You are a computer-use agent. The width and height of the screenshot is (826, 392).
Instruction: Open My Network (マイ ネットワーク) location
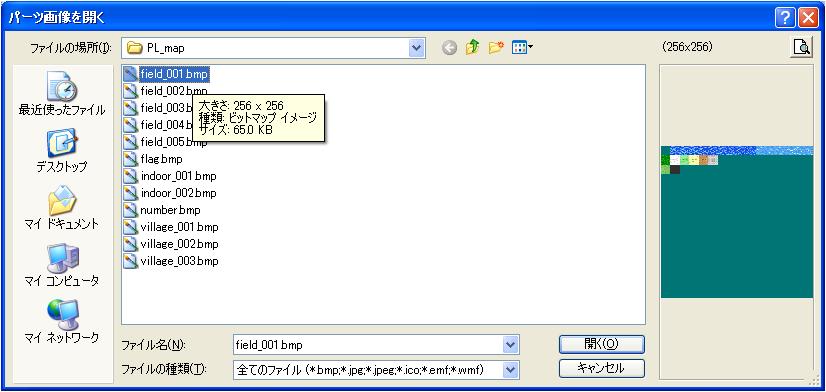click(x=62, y=321)
